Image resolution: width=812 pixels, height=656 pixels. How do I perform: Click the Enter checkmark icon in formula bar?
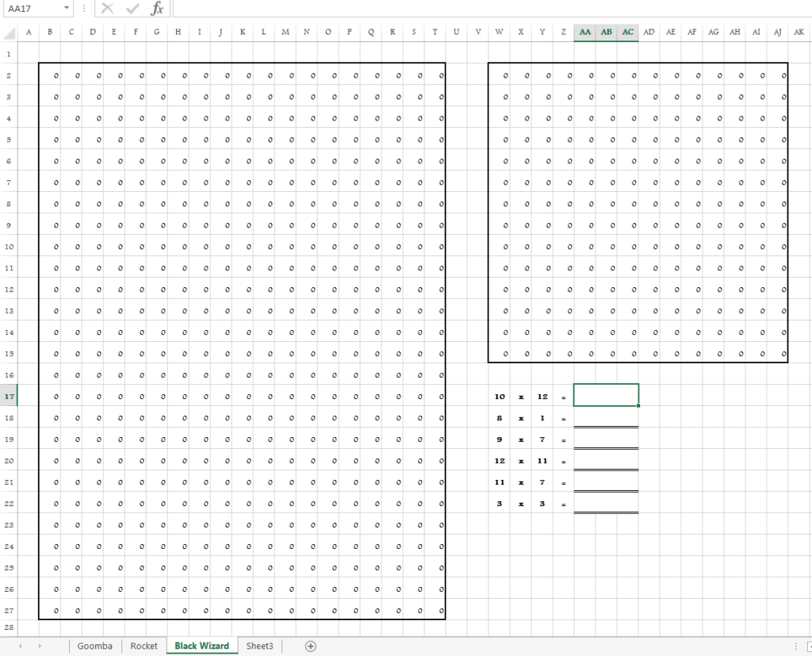click(x=132, y=9)
